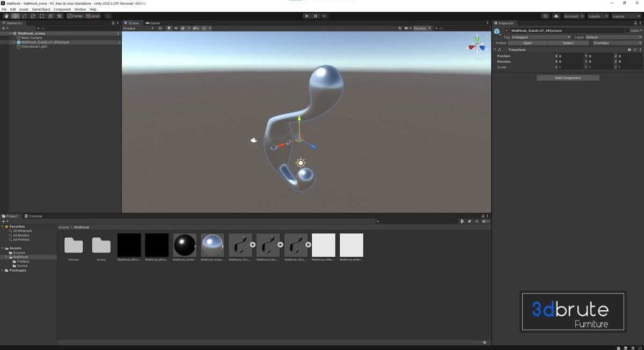Click the prefab Open button
The height and width of the screenshot is (350, 644).
click(x=528, y=43)
